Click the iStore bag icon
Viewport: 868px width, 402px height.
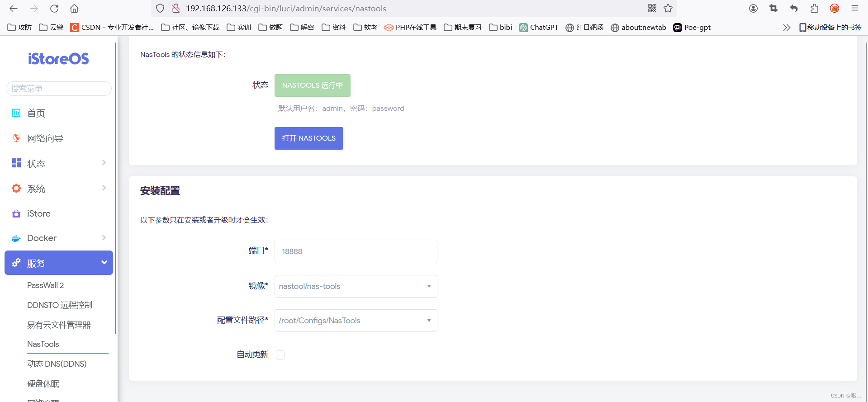[16, 213]
